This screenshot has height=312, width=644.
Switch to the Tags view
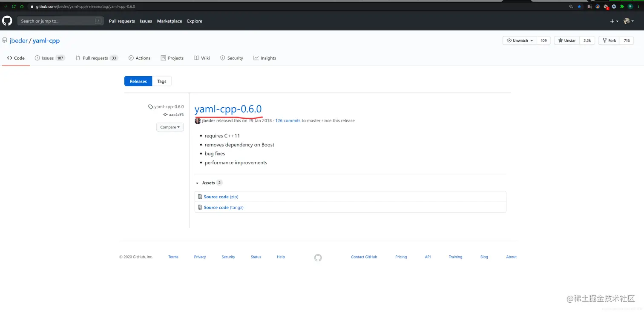pos(162,81)
